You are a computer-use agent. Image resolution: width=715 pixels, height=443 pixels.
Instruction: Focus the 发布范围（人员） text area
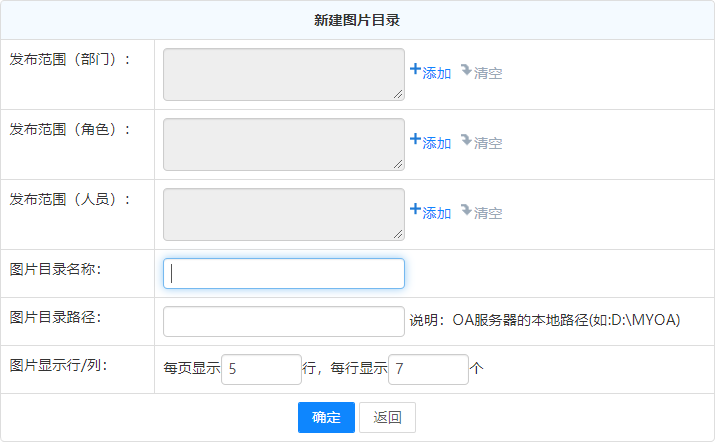click(283, 215)
